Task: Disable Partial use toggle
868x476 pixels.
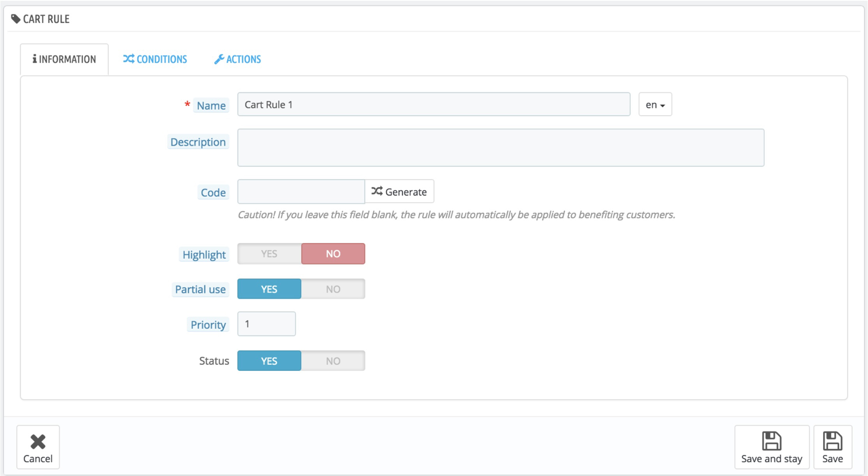Action: click(x=334, y=288)
